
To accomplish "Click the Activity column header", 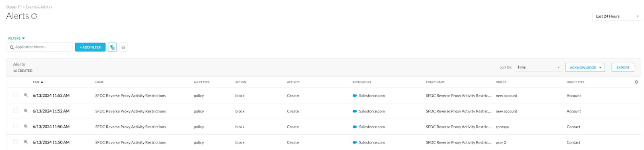I will pyautogui.click(x=293, y=82).
